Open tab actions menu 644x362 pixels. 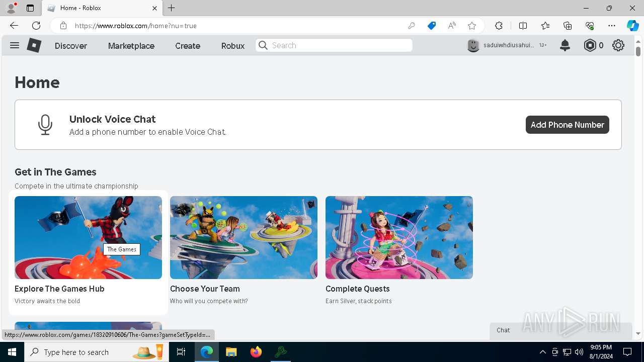tap(30, 8)
